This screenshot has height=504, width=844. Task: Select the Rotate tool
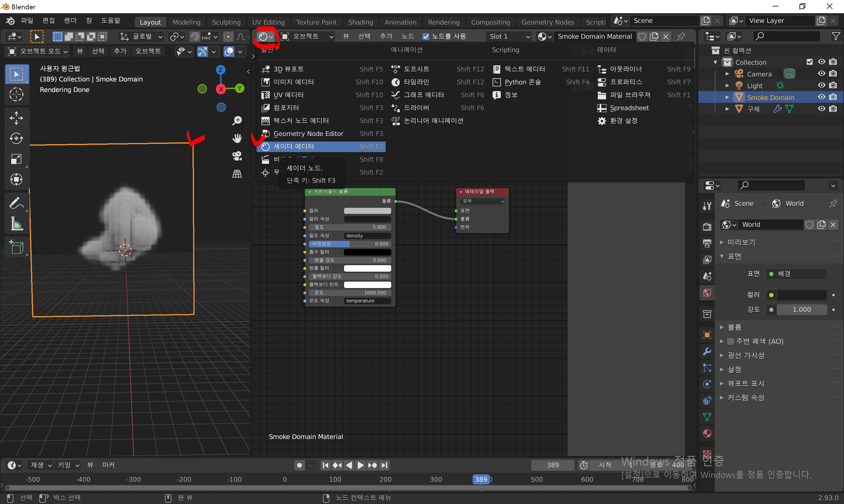tap(17, 138)
